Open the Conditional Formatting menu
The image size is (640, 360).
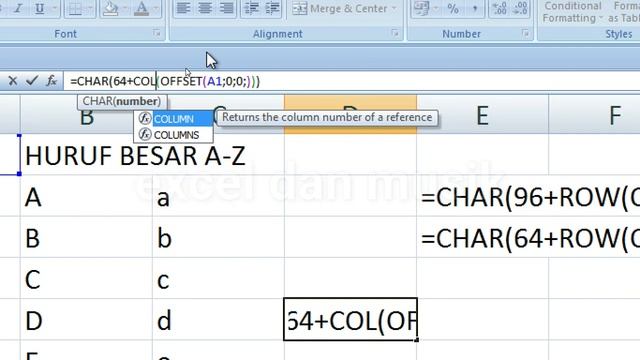coord(572,12)
